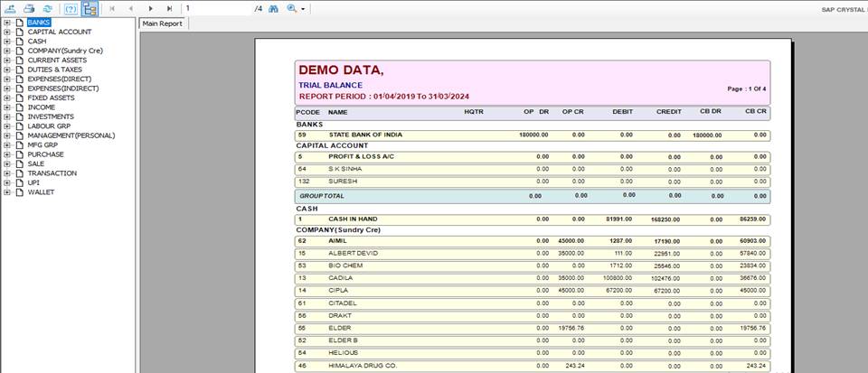Viewport: 868px width, 373px height.
Task: Expand the FIXED ASSETS tree node
Action: pos(7,98)
